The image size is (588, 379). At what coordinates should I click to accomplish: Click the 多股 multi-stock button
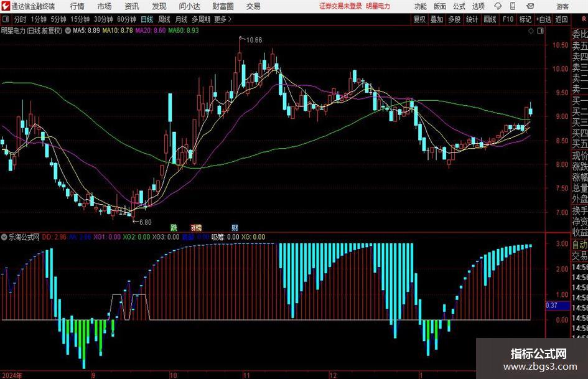(454, 19)
